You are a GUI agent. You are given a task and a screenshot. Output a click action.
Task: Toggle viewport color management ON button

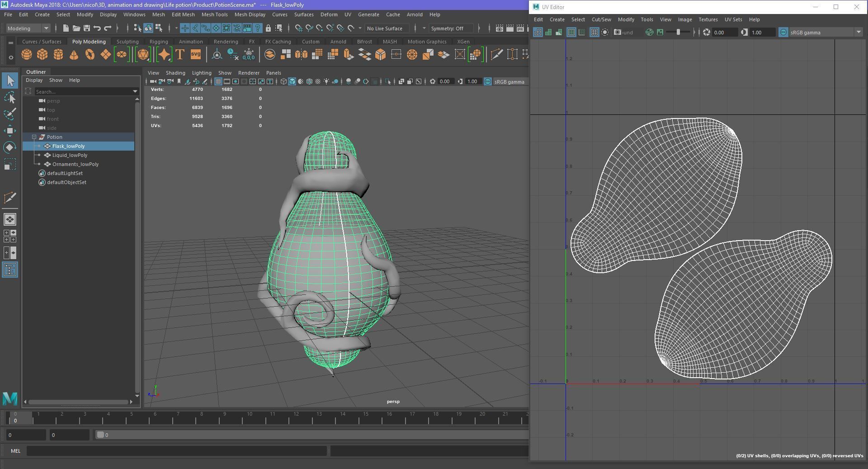coord(488,81)
